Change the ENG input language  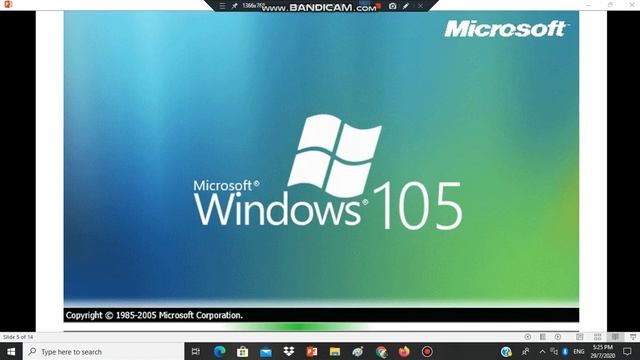point(579,351)
